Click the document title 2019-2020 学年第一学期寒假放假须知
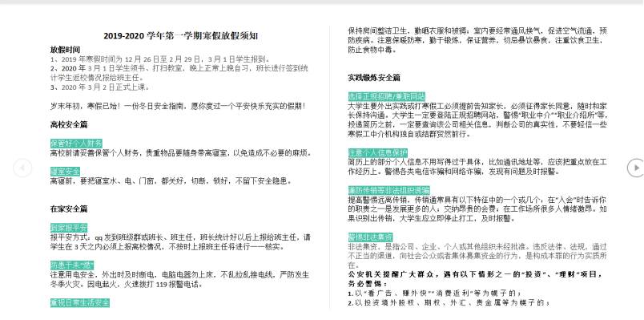This screenshot has height=320, width=644. point(181,36)
